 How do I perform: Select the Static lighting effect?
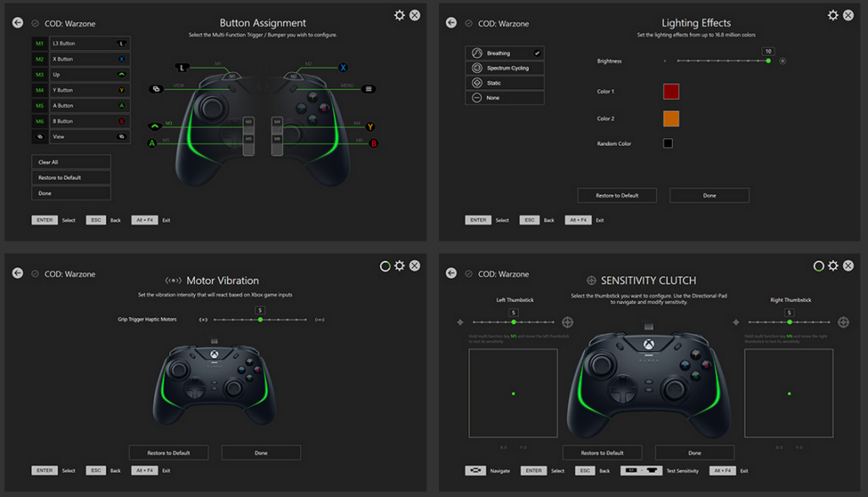pos(504,83)
